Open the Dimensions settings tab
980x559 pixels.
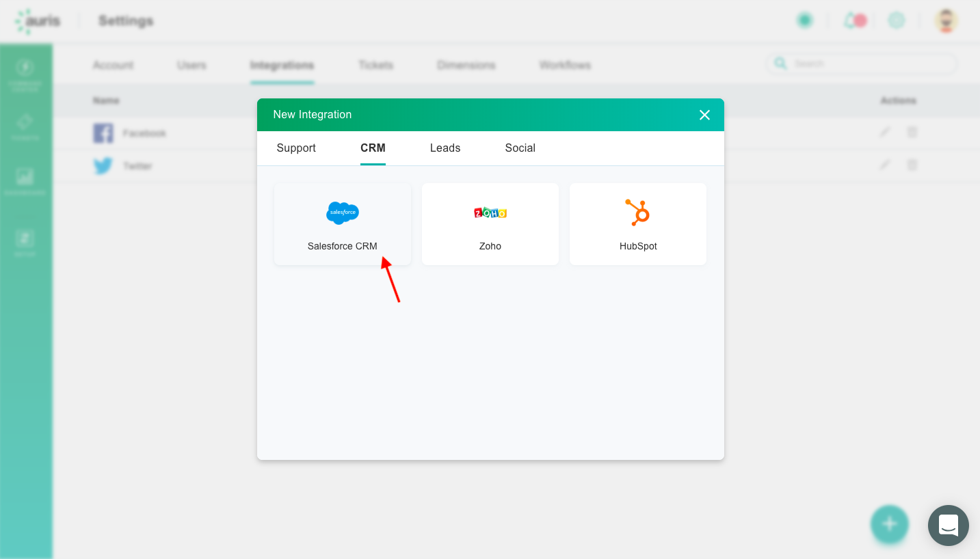point(466,65)
